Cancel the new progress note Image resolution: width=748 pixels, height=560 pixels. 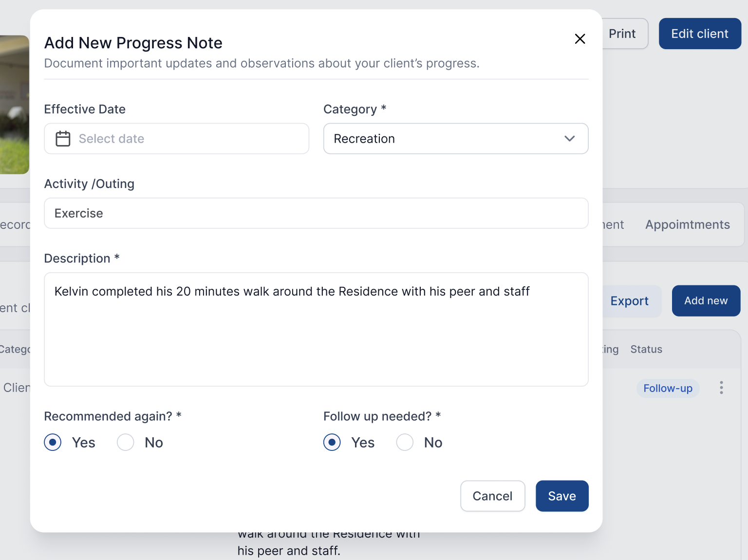(492, 496)
